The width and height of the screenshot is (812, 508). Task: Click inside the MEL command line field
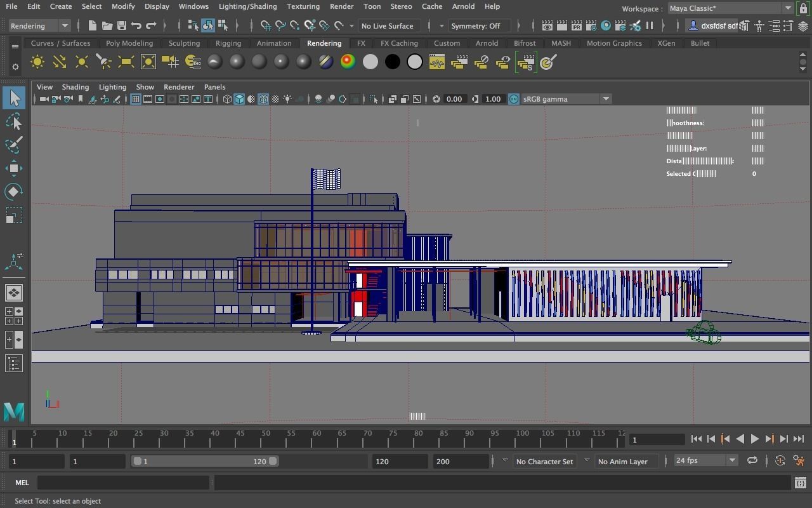[124, 483]
